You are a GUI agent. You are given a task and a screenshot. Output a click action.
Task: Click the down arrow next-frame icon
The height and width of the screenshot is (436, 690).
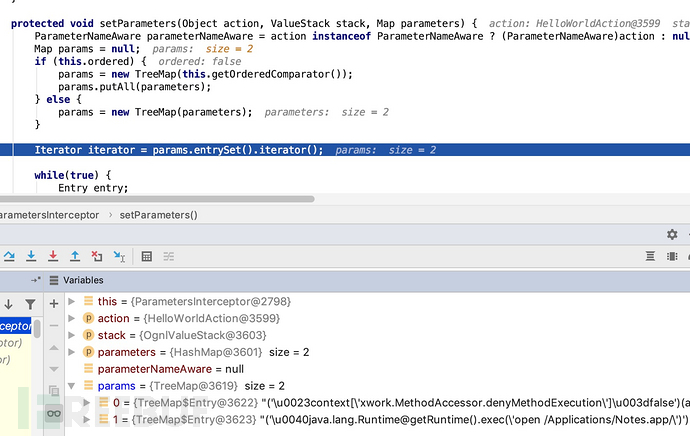click(x=8, y=304)
